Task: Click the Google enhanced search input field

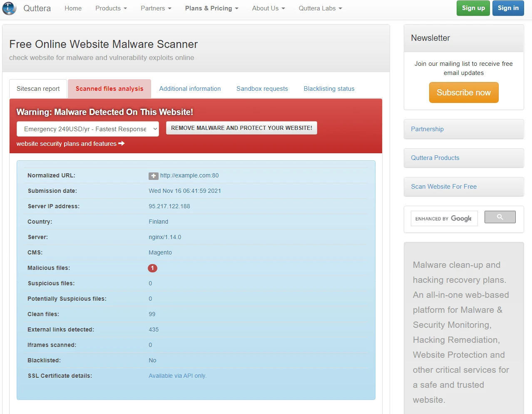Action: pyautogui.click(x=444, y=219)
